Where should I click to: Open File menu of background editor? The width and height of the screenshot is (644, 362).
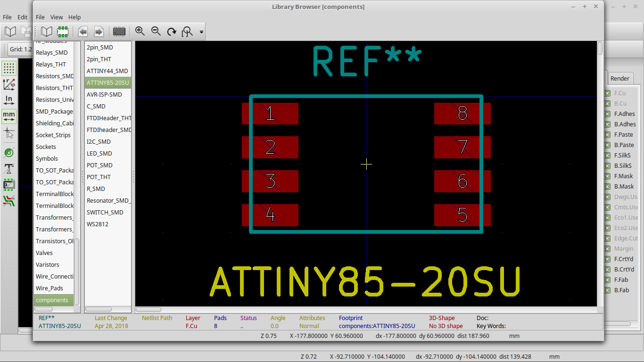coord(7,17)
